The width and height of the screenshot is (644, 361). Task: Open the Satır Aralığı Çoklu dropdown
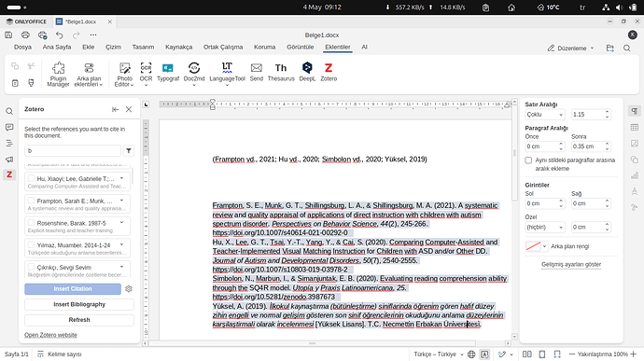click(x=545, y=115)
